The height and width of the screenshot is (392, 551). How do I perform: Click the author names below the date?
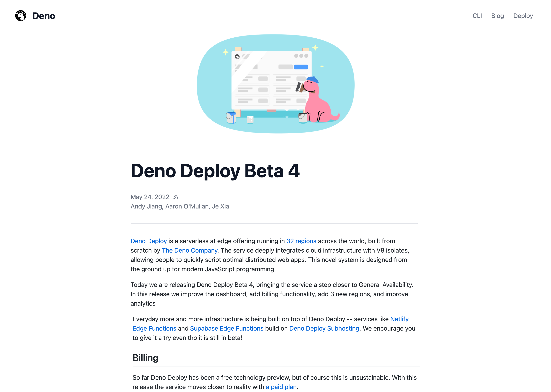point(180,206)
